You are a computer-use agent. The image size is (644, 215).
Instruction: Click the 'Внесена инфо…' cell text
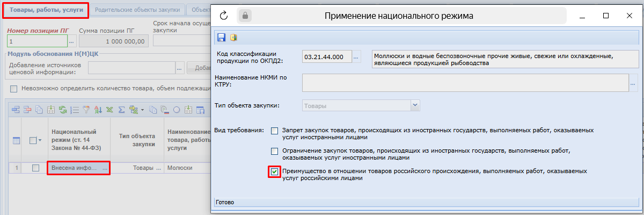point(74,168)
